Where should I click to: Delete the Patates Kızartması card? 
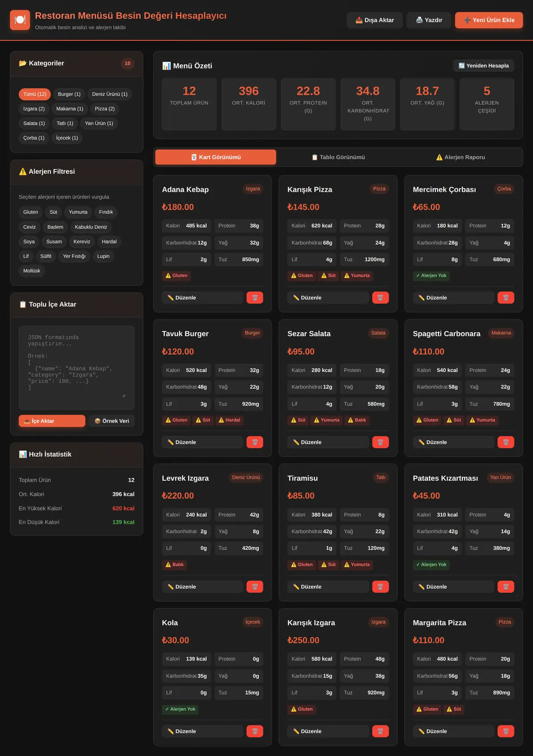(505, 587)
